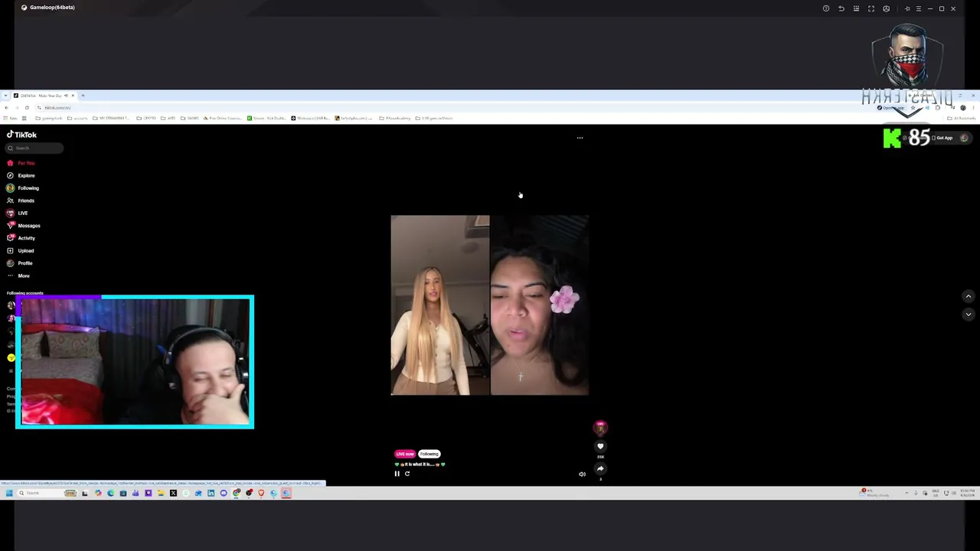Image resolution: width=980 pixels, height=551 pixels.
Task: Open the Activity notifications
Action: (x=21, y=238)
